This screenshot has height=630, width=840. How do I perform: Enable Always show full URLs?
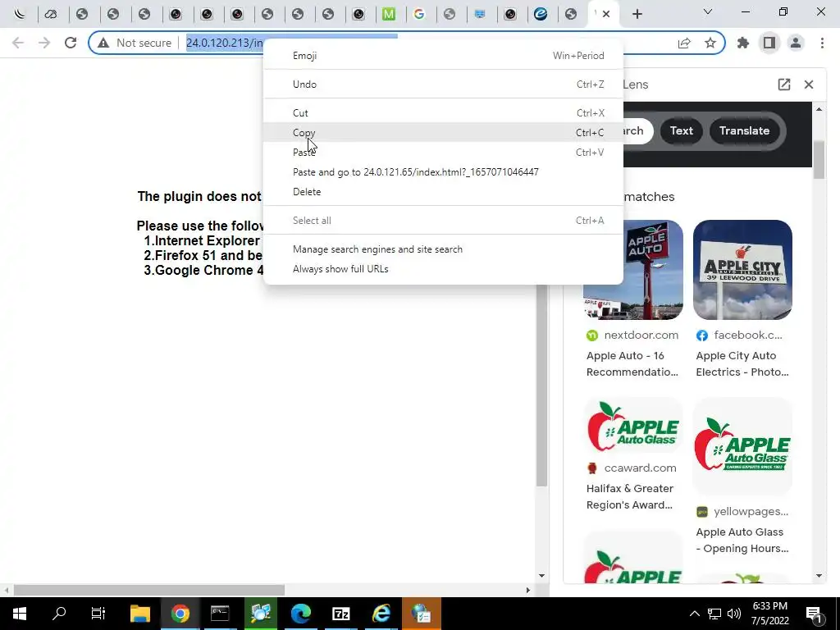click(444, 269)
